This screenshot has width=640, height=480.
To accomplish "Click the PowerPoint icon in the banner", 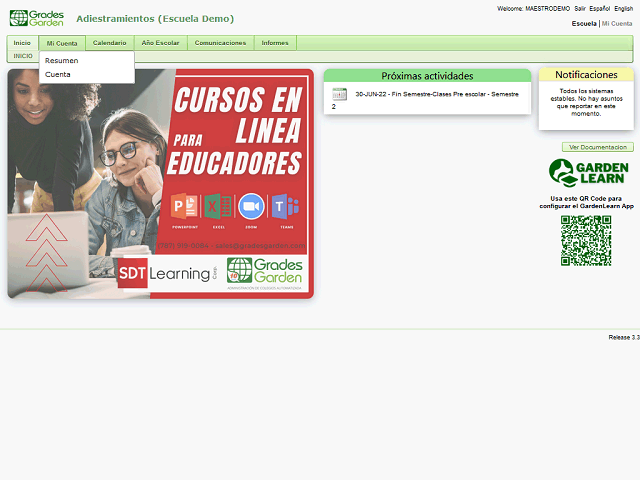I will coord(184,207).
